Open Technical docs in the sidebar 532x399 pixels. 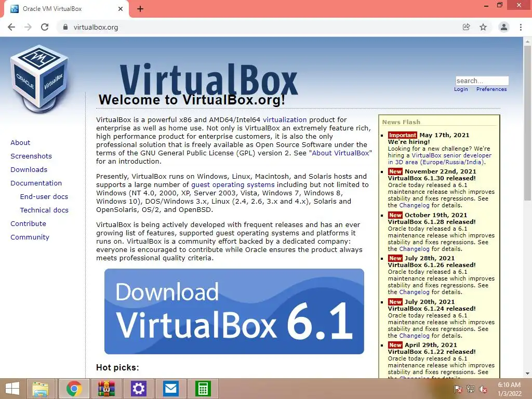44,210
